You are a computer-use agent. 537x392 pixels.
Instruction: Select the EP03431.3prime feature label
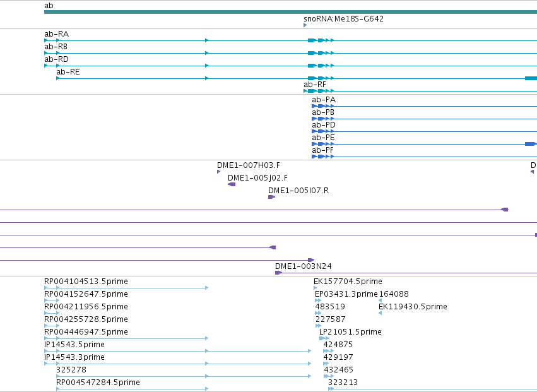tap(346, 294)
